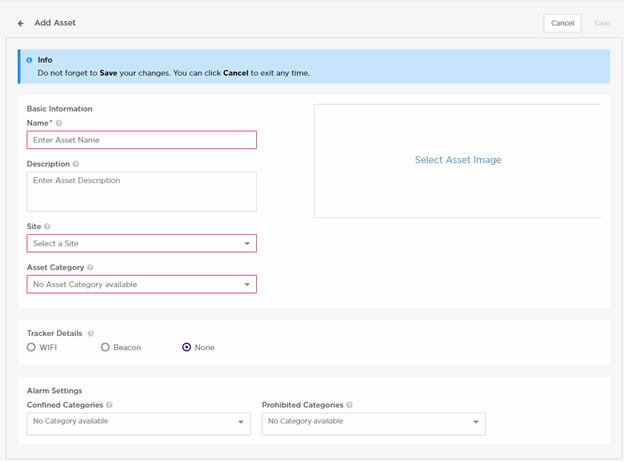Choose the None tracker radio option
Viewport: 624px width, 462px height.
tap(187, 347)
